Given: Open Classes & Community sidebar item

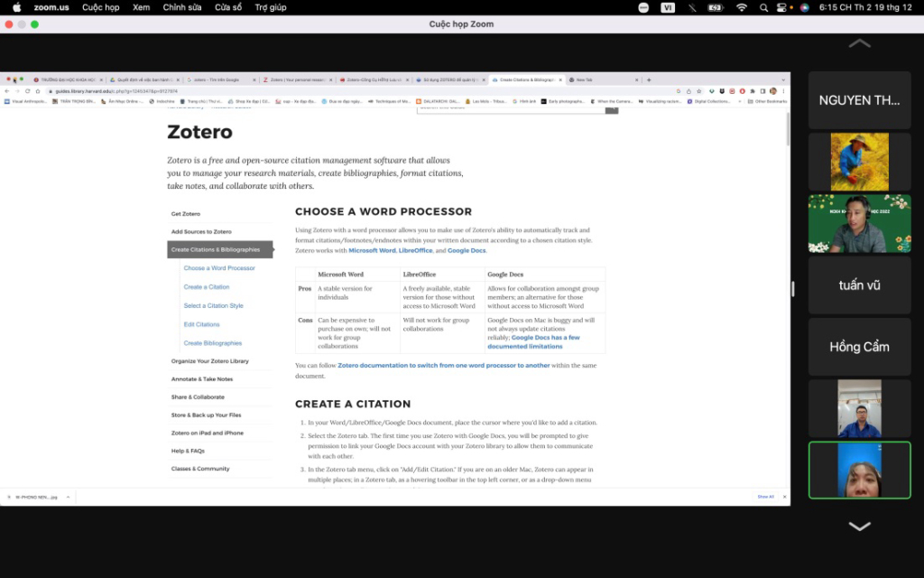Looking at the screenshot, I should pyautogui.click(x=200, y=469).
